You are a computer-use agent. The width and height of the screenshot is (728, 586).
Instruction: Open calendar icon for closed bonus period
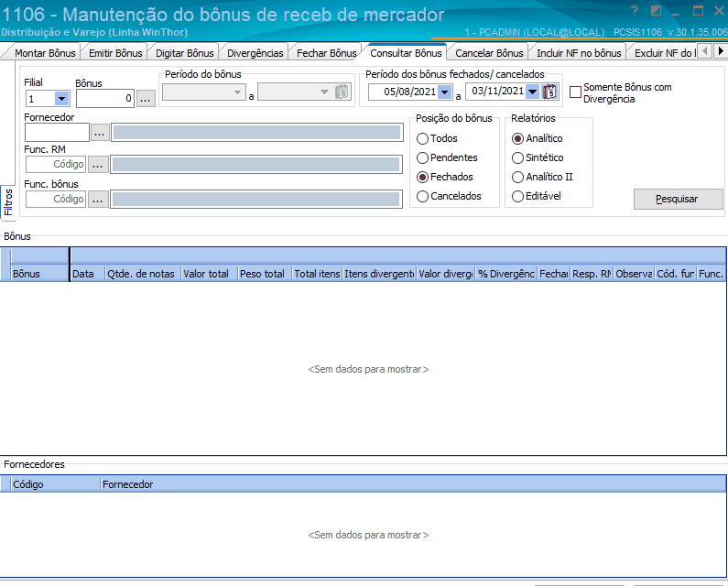(x=549, y=92)
